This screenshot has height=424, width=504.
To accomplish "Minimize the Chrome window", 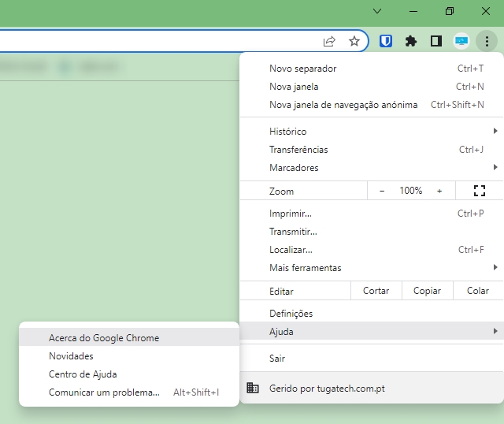I will [413, 11].
